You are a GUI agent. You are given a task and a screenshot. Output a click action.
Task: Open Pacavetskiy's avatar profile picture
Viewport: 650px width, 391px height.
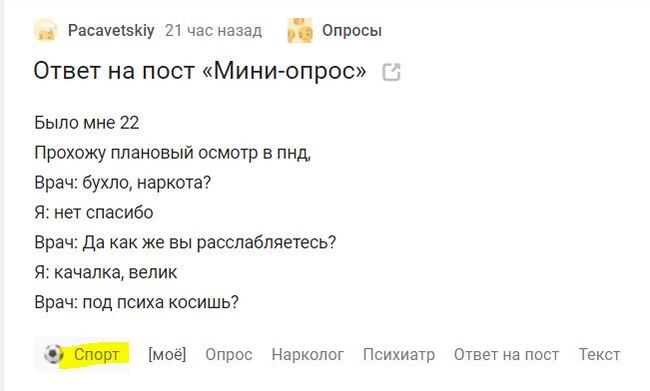[45, 30]
